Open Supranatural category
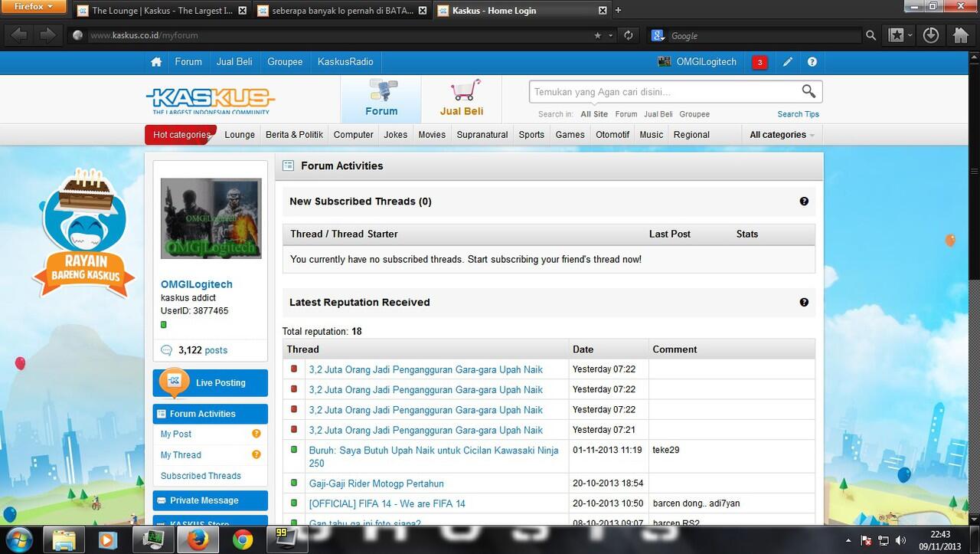 tap(482, 135)
